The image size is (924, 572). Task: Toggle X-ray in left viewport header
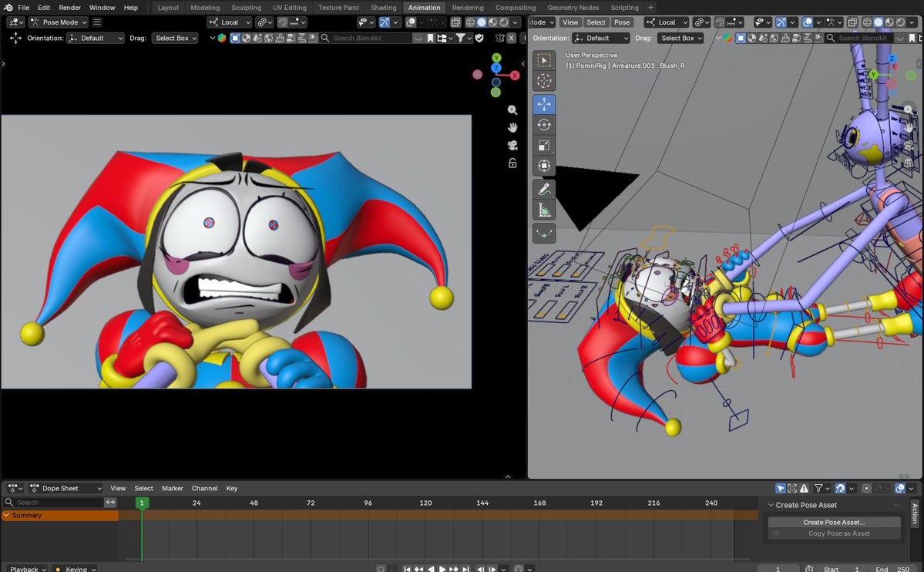[455, 22]
